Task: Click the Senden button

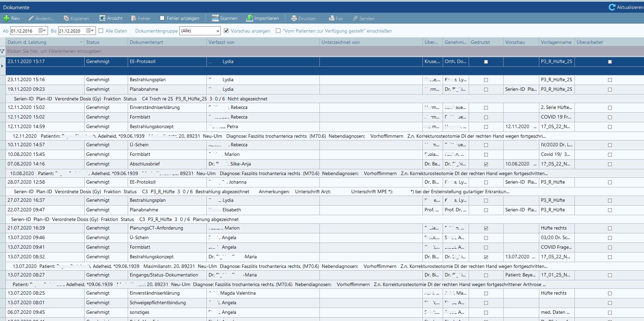Action: coord(364,18)
